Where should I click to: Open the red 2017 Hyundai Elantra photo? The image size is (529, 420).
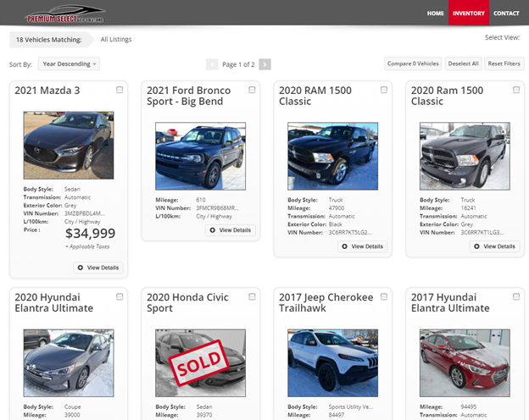(x=465, y=363)
